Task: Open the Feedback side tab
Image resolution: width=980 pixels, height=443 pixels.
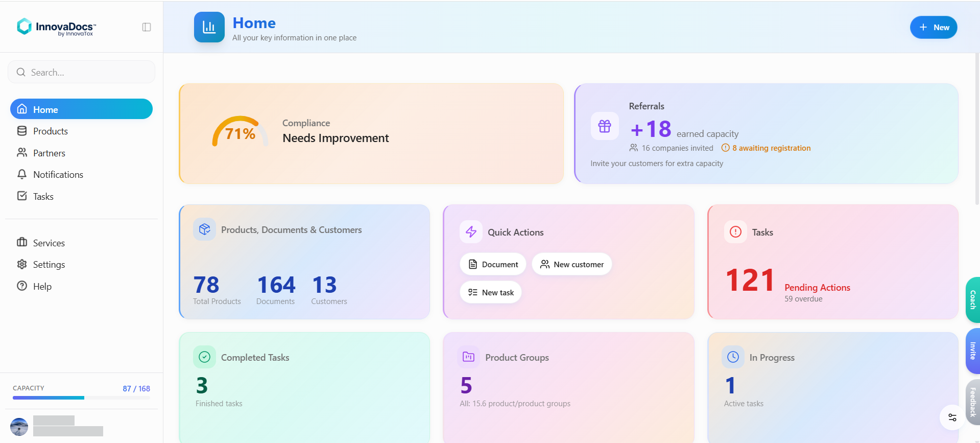Action: [973, 402]
